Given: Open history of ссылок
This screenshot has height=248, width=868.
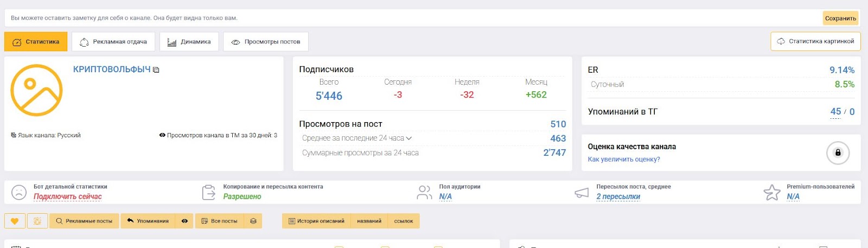Looking at the screenshot, I should (x=404, y=221).
